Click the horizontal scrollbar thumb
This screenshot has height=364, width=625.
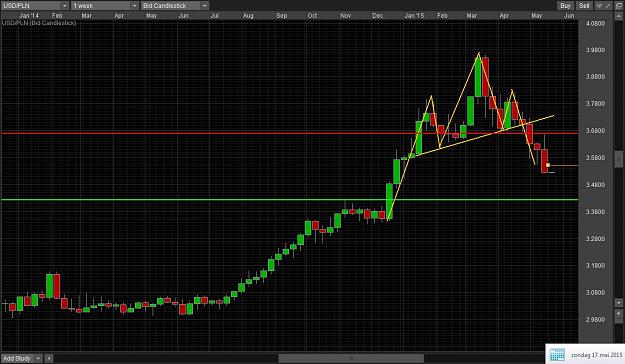point(351,358)
